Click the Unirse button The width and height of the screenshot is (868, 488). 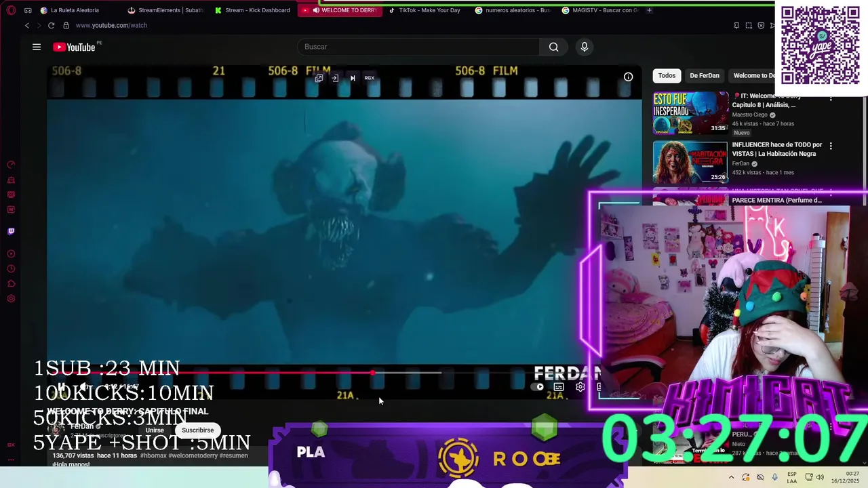point(155,430)
